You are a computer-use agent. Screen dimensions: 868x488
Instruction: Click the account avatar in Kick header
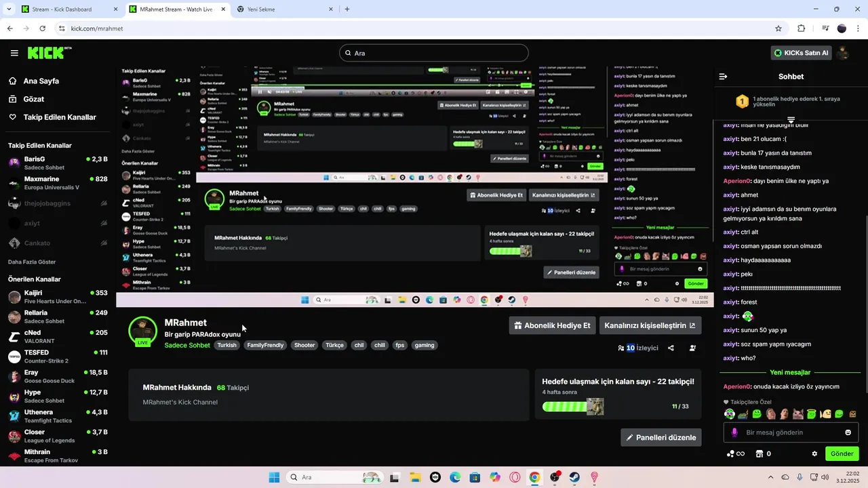843,53
